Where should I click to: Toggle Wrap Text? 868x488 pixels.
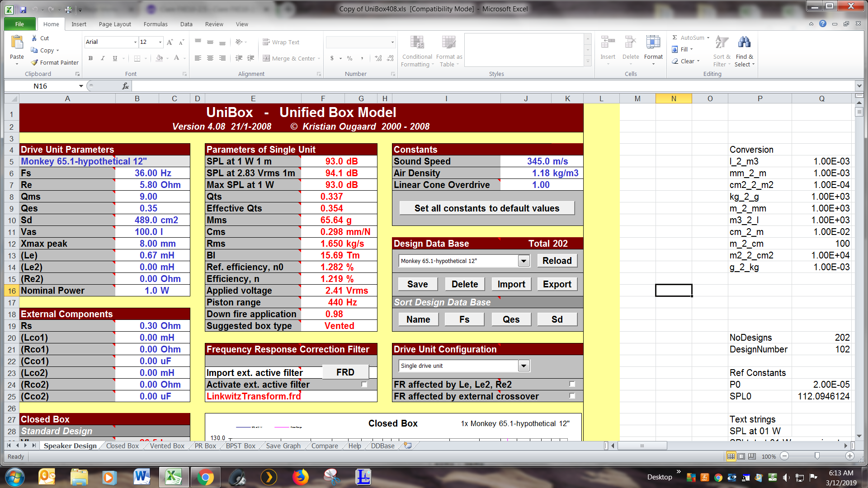click(x=281, y=42)
